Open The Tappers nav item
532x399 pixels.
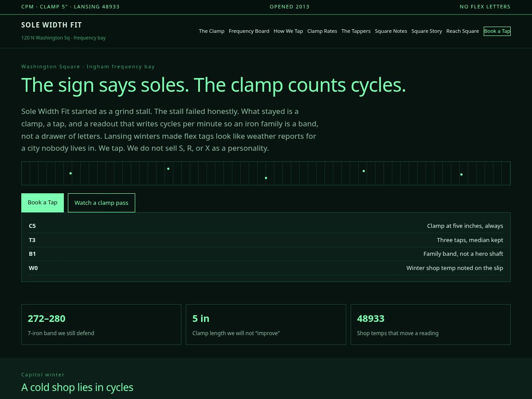pyautogui.click(x=356, y=31)
